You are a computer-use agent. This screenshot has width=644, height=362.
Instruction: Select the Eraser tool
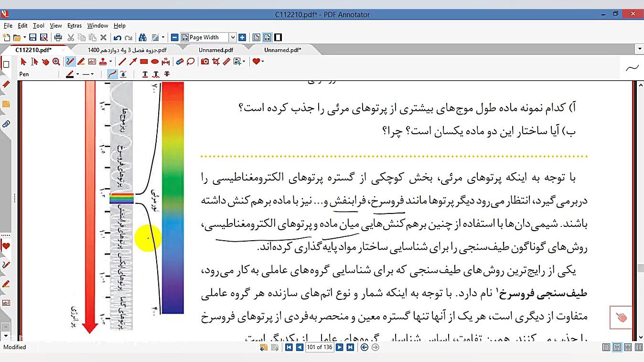(x=179, y=61)
